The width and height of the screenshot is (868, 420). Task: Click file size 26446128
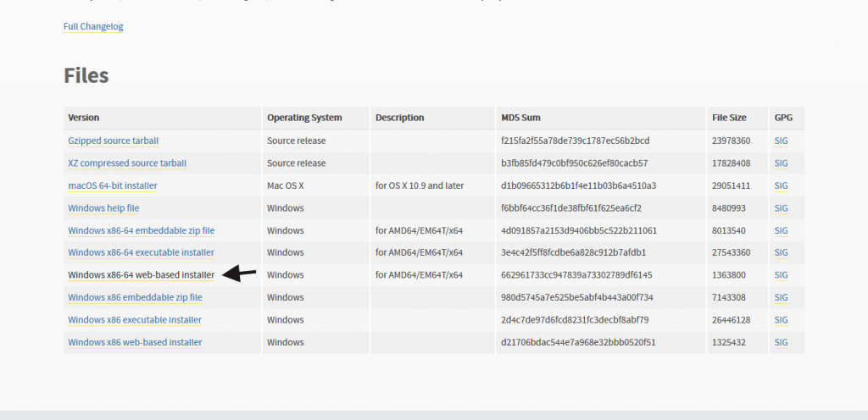732,320
